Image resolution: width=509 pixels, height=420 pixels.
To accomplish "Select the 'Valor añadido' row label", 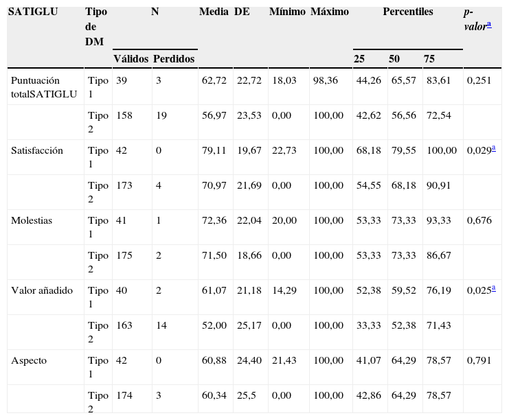I will [42, 290].
